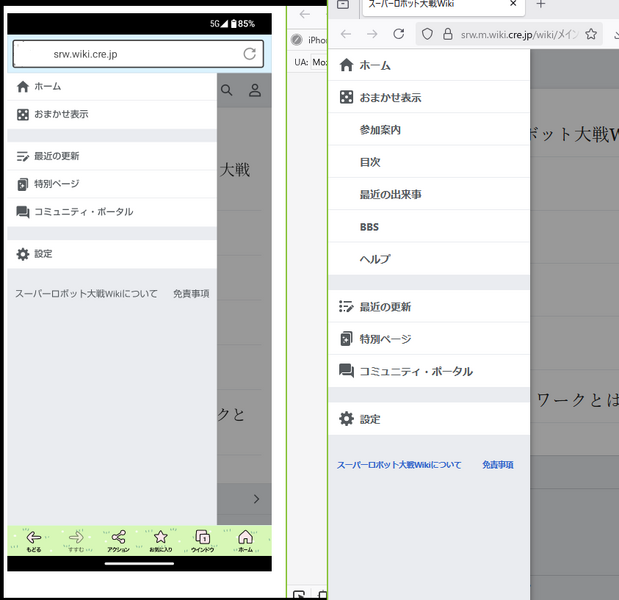
Task: Tap アクション share icon in bottom bar
Action: pyautogui.click(x=118, y=540)
